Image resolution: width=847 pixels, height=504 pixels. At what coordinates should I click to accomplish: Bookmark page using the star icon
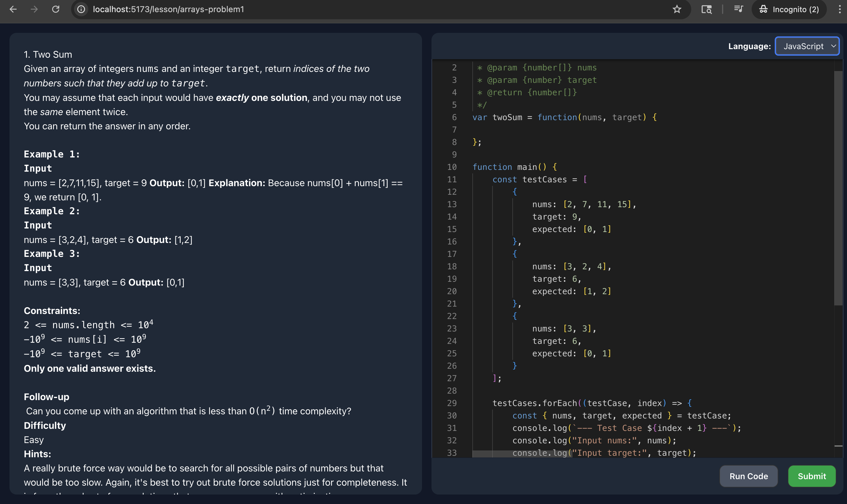(x=677, y=9)
